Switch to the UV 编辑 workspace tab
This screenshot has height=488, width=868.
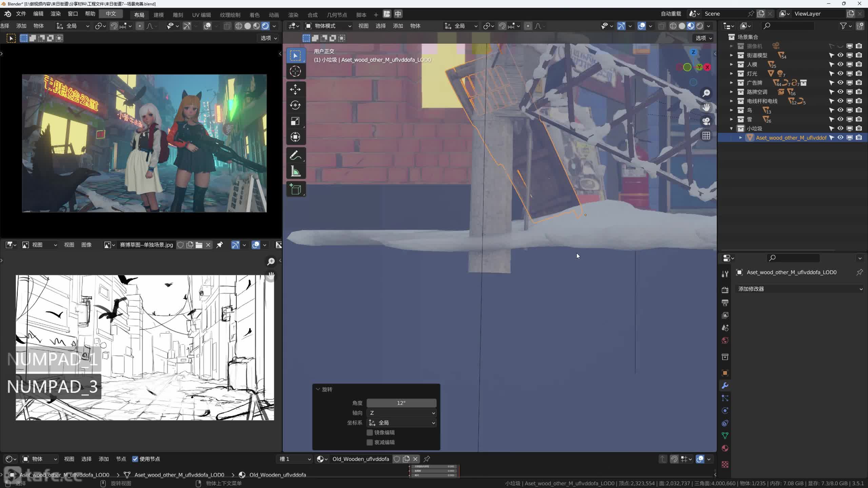pyautogui.click(x=201, y=15)
